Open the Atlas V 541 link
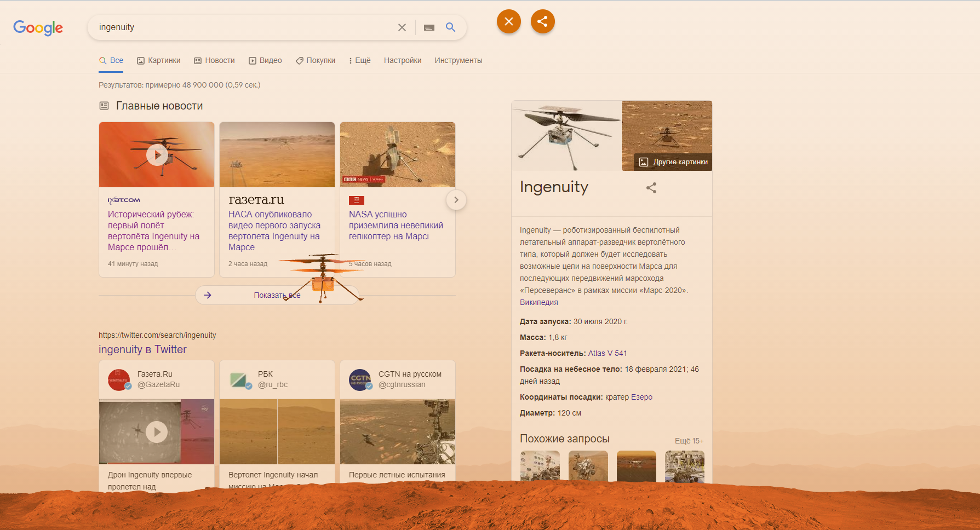Screen dimensions: 980x530 (608, 354)
